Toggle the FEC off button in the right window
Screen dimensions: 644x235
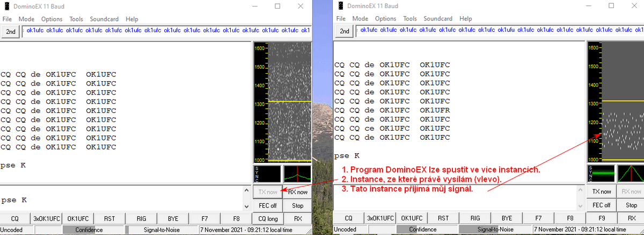pos(601,205)
